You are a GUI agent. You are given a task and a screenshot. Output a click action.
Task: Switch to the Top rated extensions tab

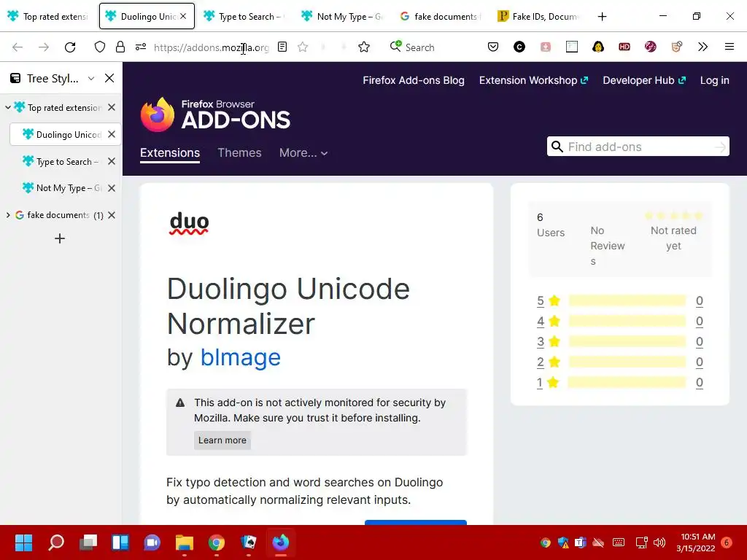click(x=47, y=16)
